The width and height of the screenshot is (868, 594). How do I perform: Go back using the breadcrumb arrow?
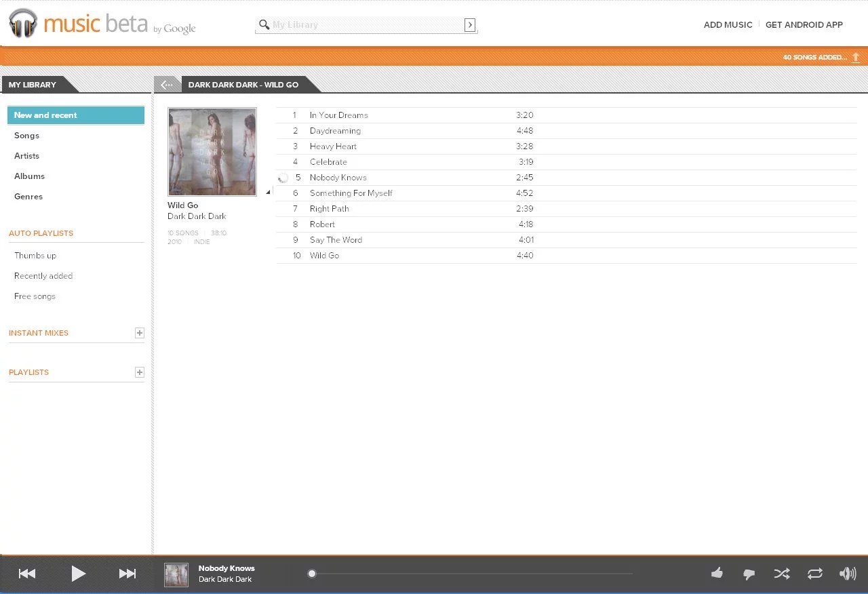[167, 85]
